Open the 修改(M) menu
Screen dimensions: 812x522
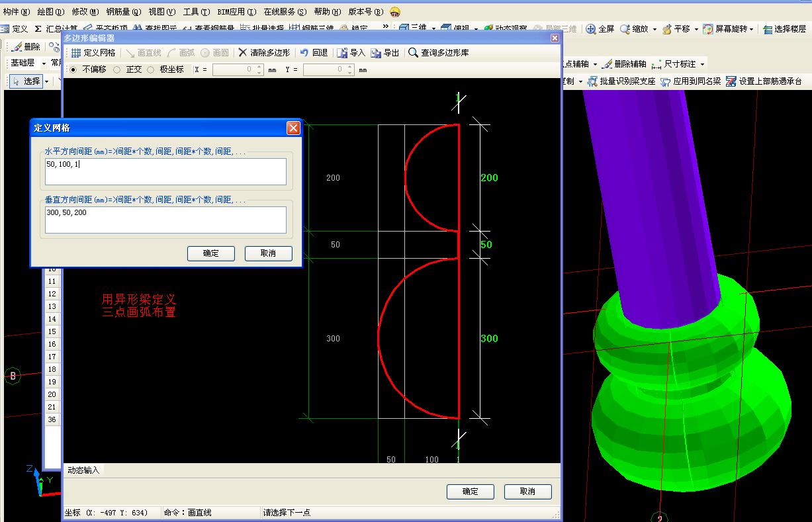(x=85, y=12)
